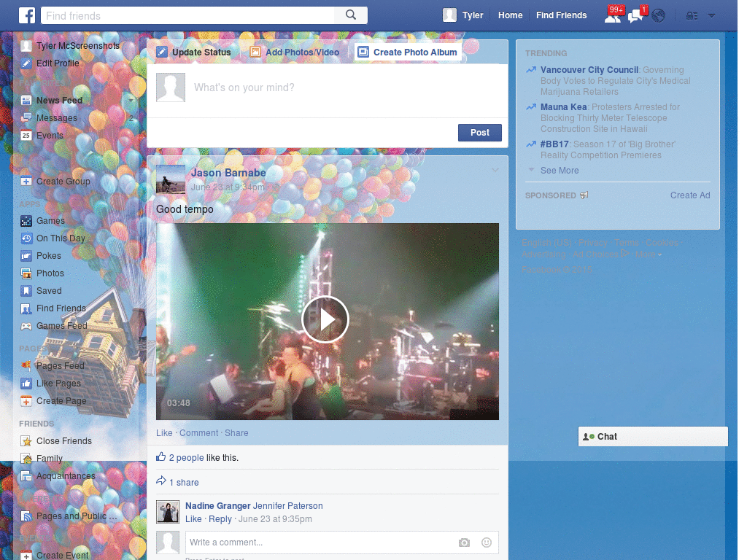Viewport: 747px width, 560px height.
Task: Like Jason Barnabe's video post
Action: click(x=164, y=433)
